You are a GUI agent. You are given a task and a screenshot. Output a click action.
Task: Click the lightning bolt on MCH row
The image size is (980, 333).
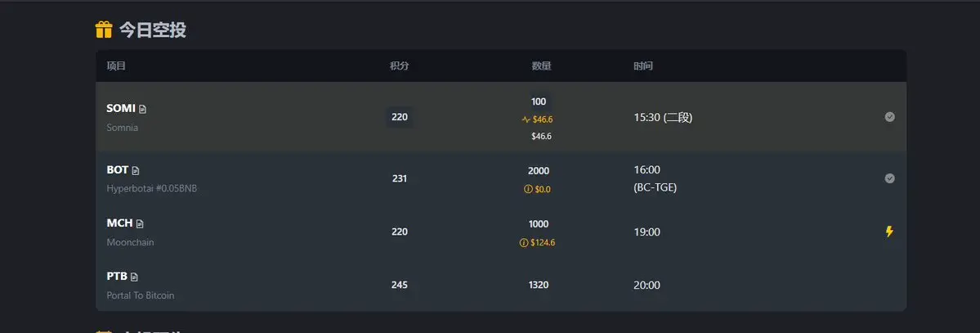pyautogui.click(x=889, y=232)
